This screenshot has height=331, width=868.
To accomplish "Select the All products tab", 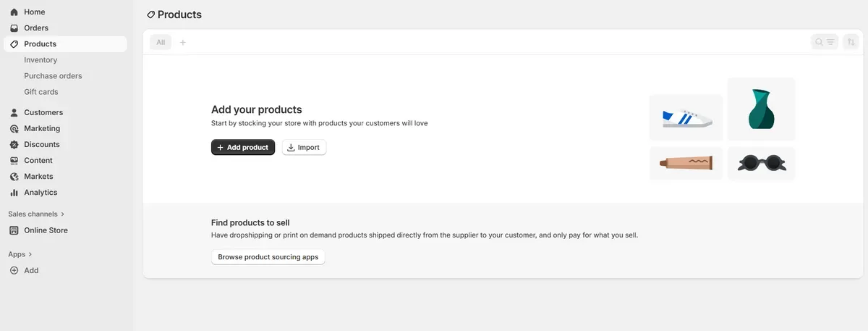I will click(x=161, y=42).
